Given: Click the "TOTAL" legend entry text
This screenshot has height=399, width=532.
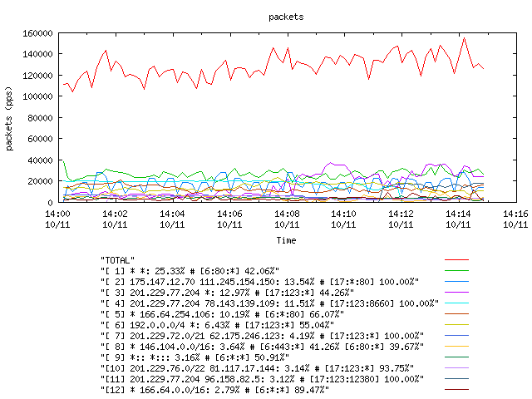Looking at the screenshot, I should click(117, 260).
